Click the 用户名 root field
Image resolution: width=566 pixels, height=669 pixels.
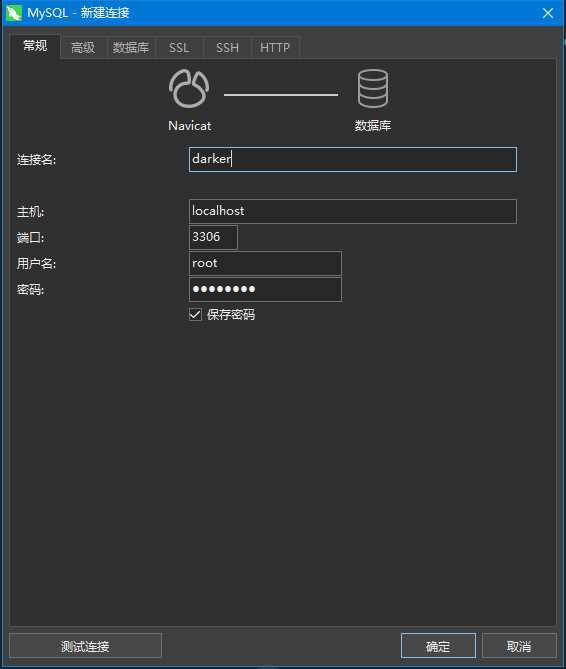[265, 263]
